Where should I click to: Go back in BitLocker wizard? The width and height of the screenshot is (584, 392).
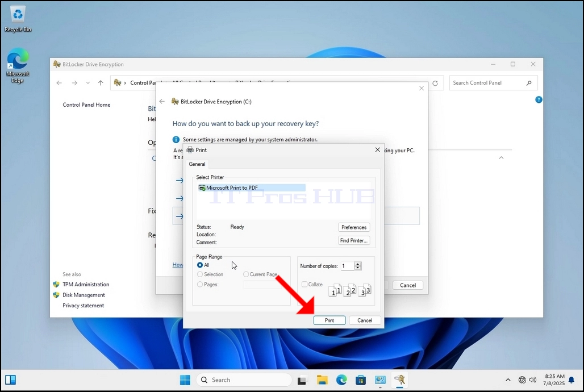point(162,101)
